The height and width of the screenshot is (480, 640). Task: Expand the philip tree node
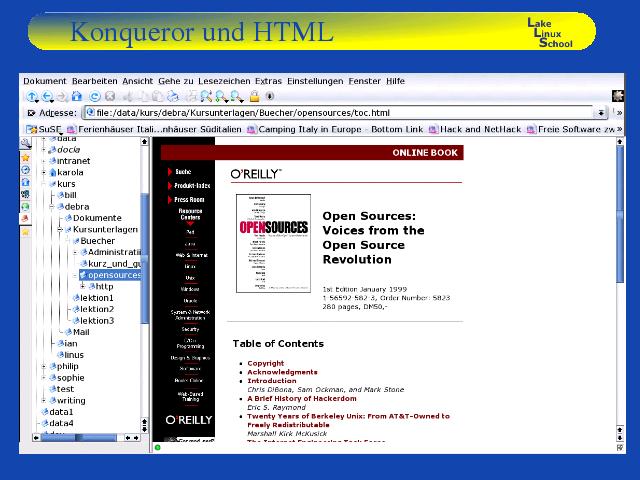click(44, 367)
